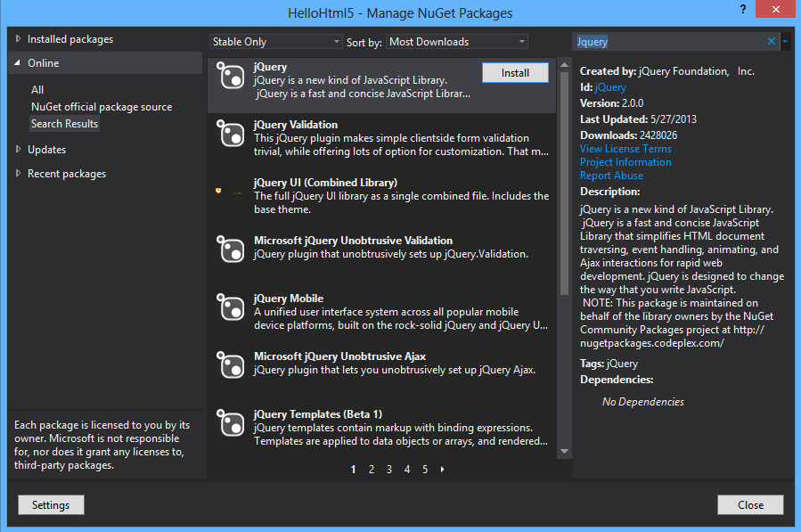Install the jQuery package
Viewport: 801px width, 532px height.
pos(515,73)
